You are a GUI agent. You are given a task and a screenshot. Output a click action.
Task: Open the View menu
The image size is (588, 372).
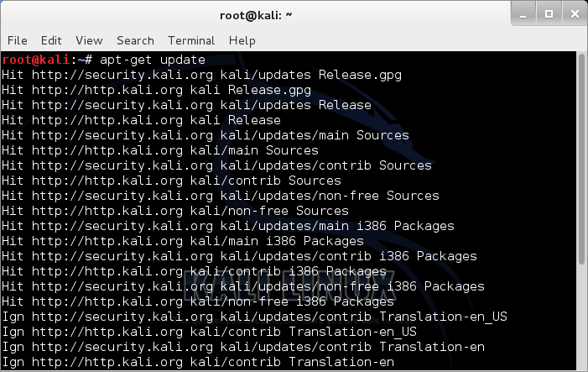(89, 40)
